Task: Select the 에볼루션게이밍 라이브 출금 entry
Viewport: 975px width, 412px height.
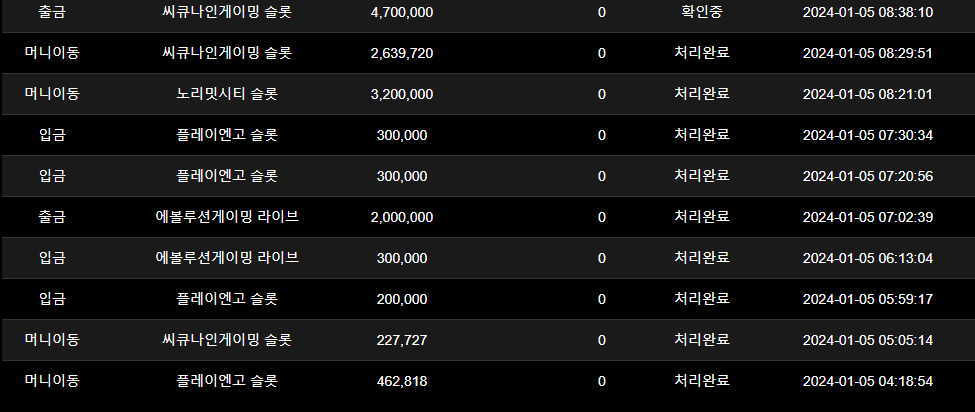Action: point(227,217)
